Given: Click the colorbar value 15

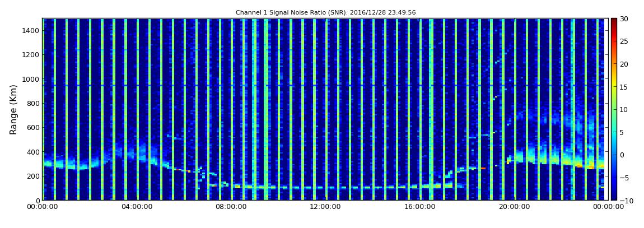Looking at the screenshot, I should coord(624,87).
